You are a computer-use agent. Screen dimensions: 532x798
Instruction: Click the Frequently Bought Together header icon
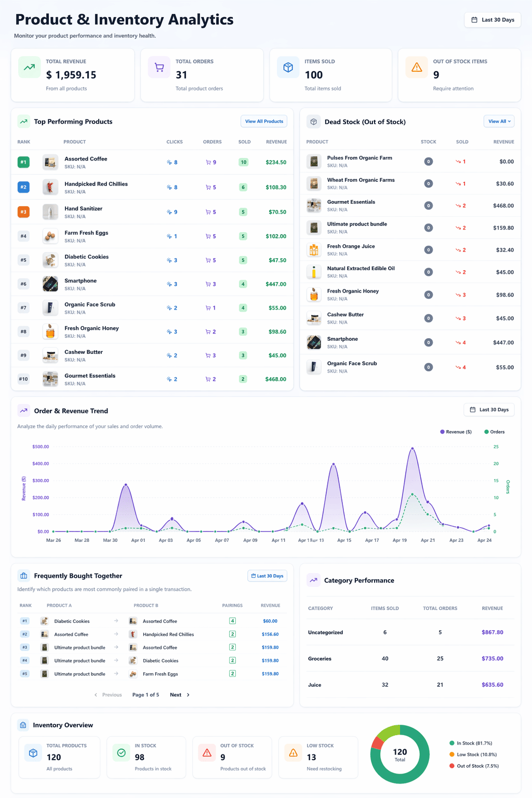click(x=23, y=576)
